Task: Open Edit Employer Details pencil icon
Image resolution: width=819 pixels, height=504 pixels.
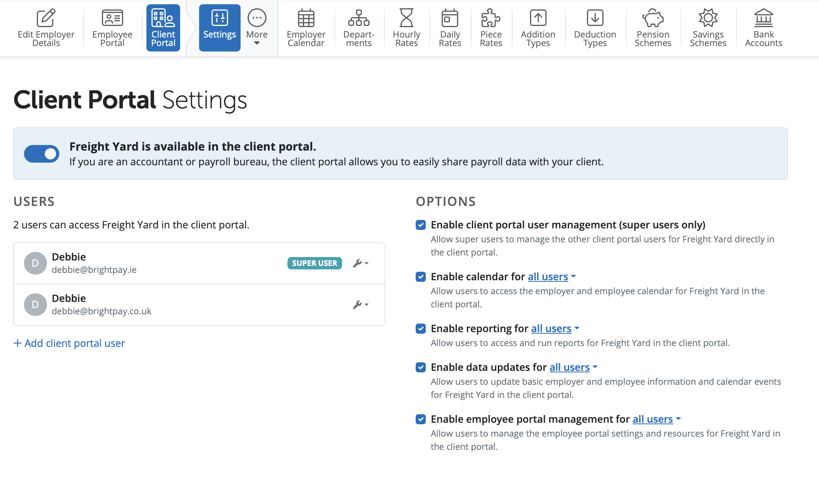Action: click(x=46, y=18)
